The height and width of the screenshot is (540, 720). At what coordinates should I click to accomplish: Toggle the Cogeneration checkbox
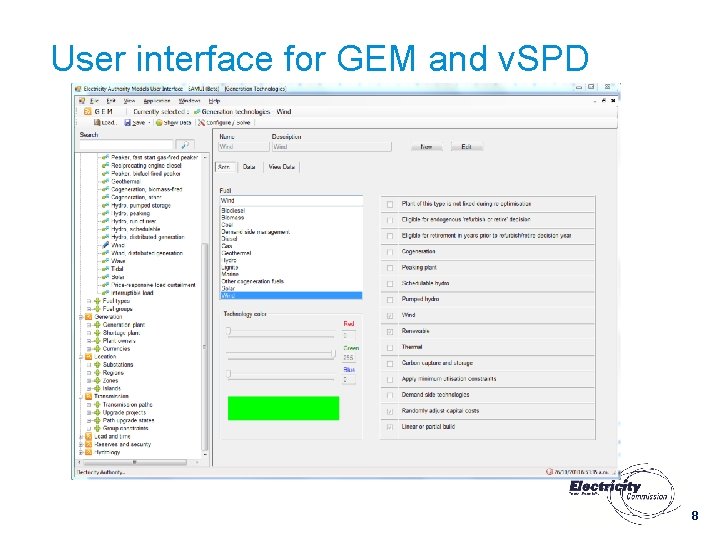point(390,252)
